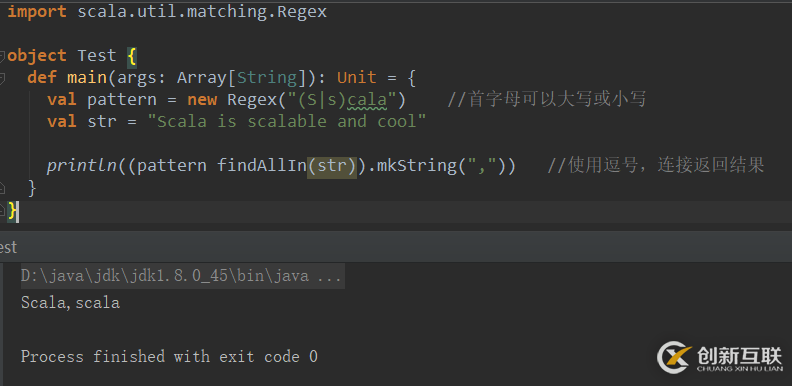792x386 pixels.
Task: Click the import keyword
Action: tap(37, 12)
